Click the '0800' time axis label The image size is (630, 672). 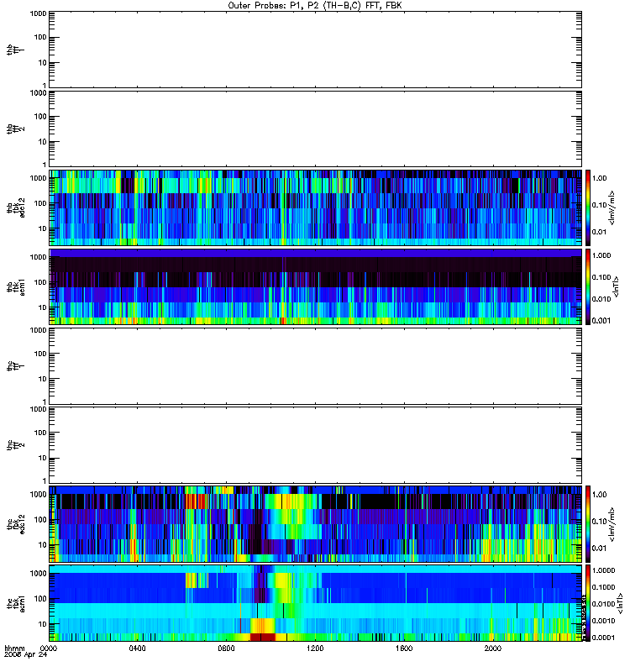point(226,648)
